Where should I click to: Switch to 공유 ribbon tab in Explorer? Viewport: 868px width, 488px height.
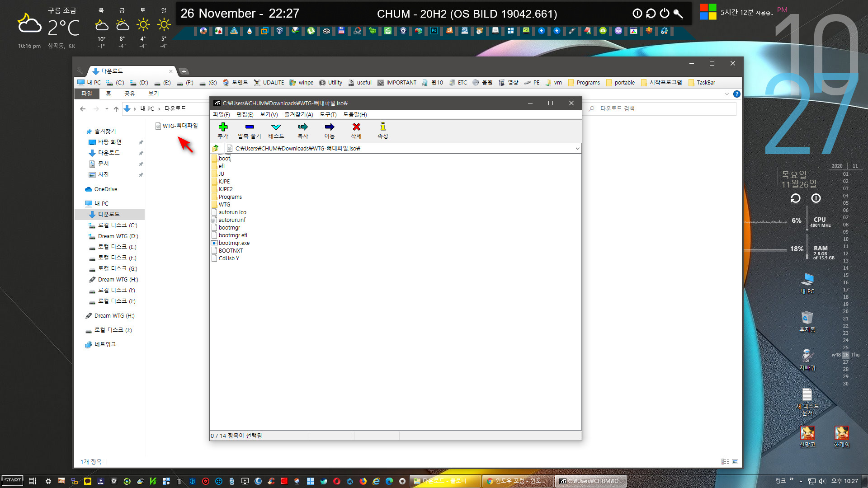click(130, 94)
